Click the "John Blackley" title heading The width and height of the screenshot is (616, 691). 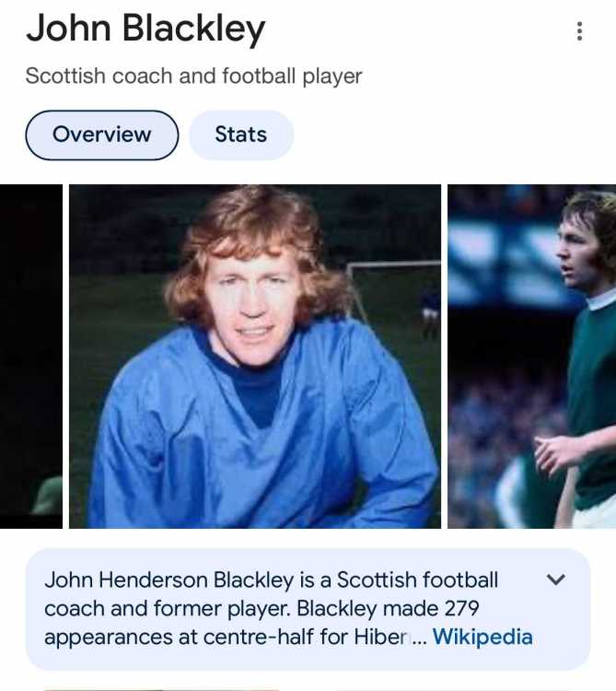tap(145, 29)
